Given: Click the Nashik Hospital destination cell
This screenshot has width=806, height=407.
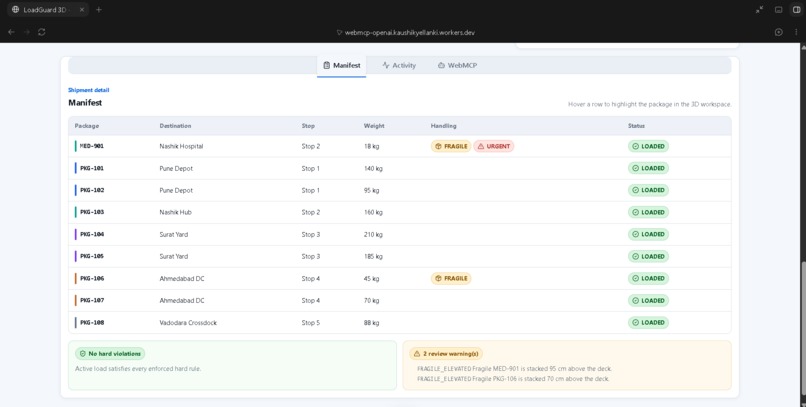Looking at the screenshot, I should [x=181, y=146].
